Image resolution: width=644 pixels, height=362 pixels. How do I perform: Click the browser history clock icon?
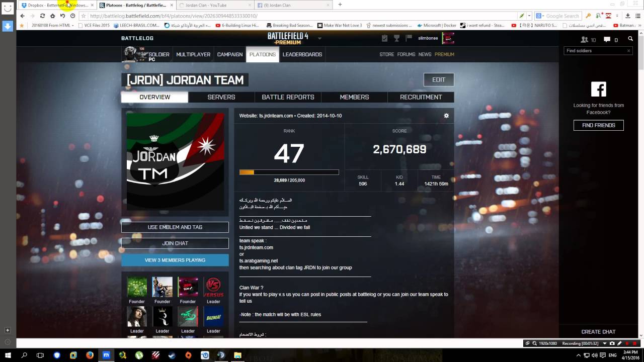click(x=72, y=16)
